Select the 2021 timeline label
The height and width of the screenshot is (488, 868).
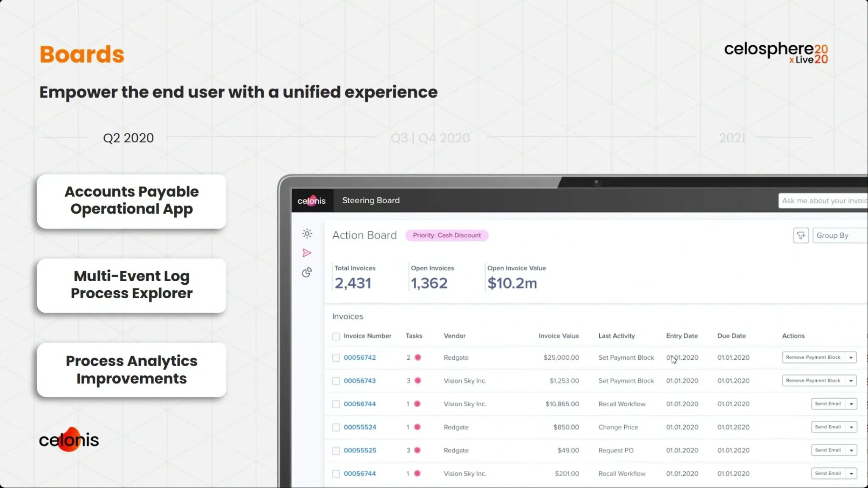(732, 138)
